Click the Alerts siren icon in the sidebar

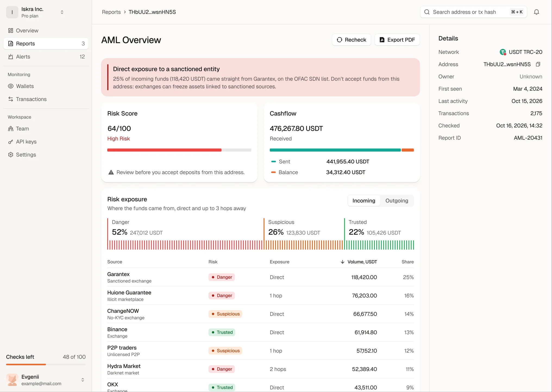11,56
